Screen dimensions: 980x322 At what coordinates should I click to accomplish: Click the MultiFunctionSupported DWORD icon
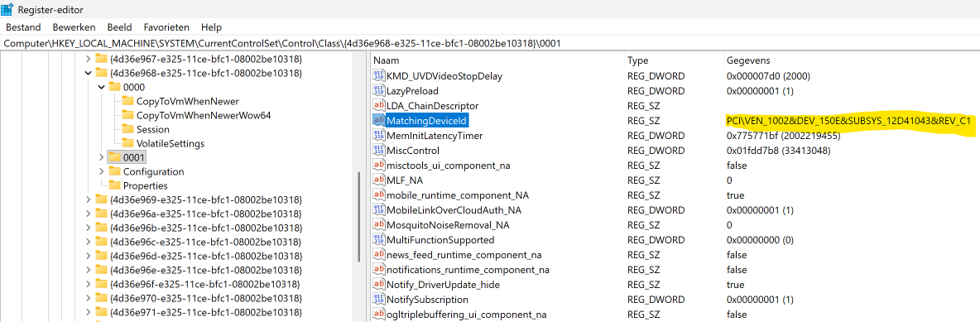pos(379,239)
